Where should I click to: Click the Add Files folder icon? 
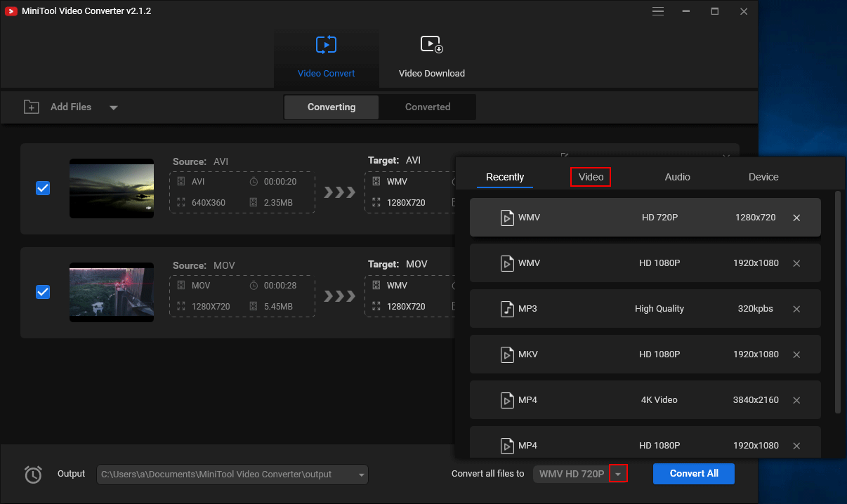tap(32, 107)
